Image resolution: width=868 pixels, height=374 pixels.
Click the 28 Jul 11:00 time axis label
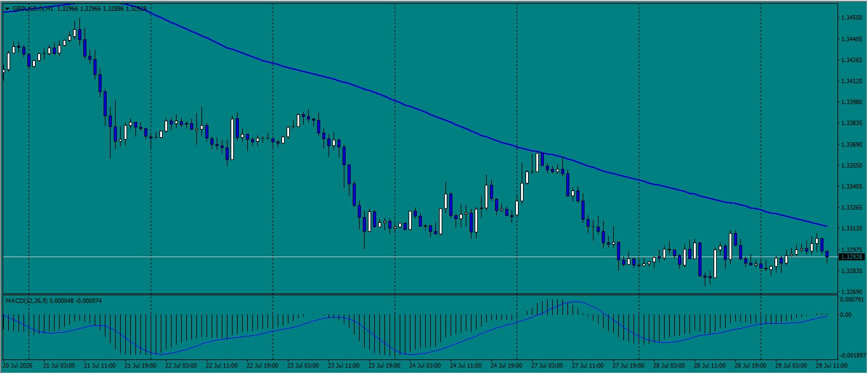(x=709, y=366)
